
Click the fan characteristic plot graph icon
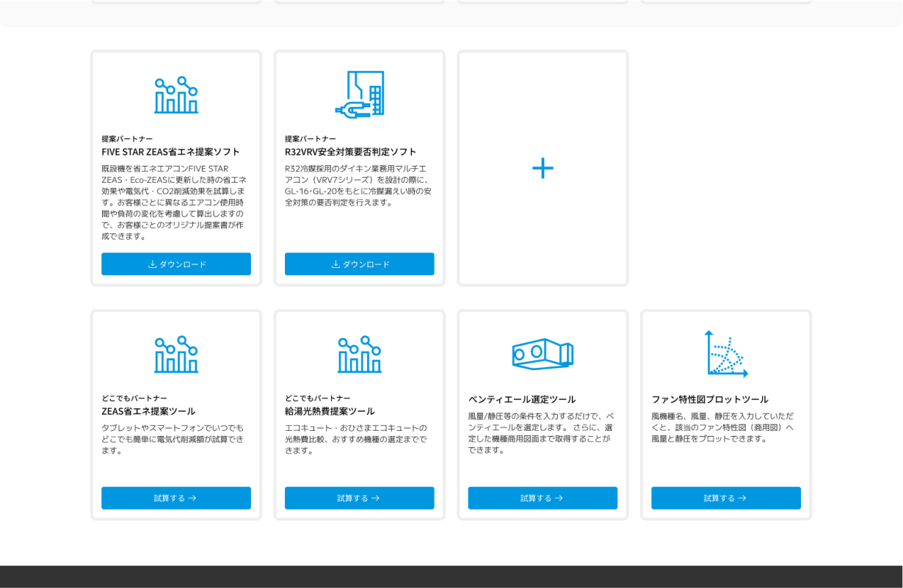pos(726,354)
